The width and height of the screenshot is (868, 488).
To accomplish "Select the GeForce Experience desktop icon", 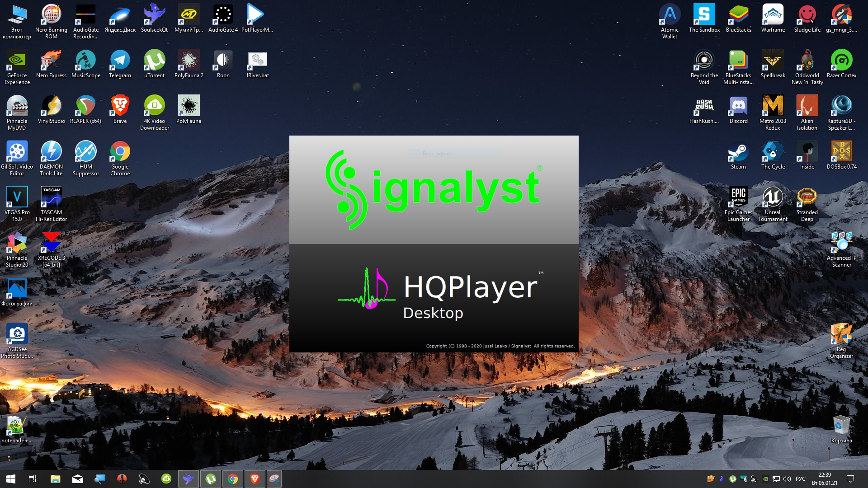I will coord(17,67).
